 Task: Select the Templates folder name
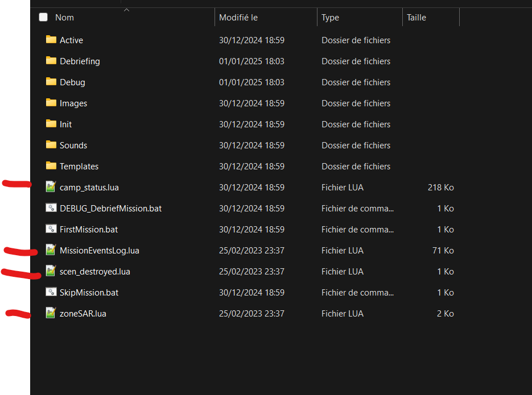(79, 167)
